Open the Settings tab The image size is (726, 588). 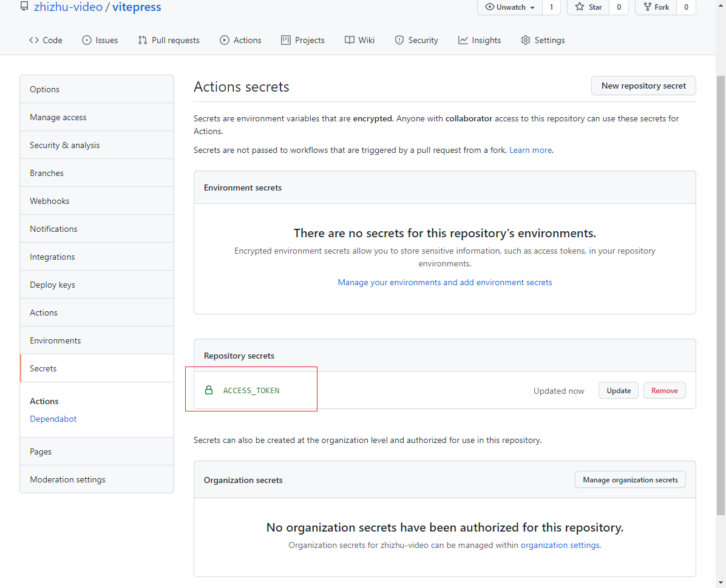click(543, 40)
